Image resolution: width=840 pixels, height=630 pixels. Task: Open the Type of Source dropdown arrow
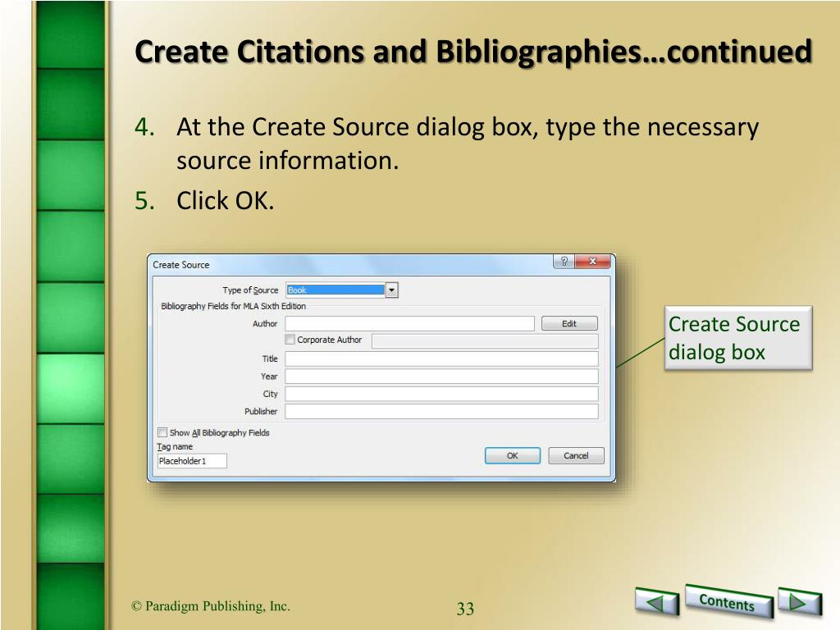(391, 290)
